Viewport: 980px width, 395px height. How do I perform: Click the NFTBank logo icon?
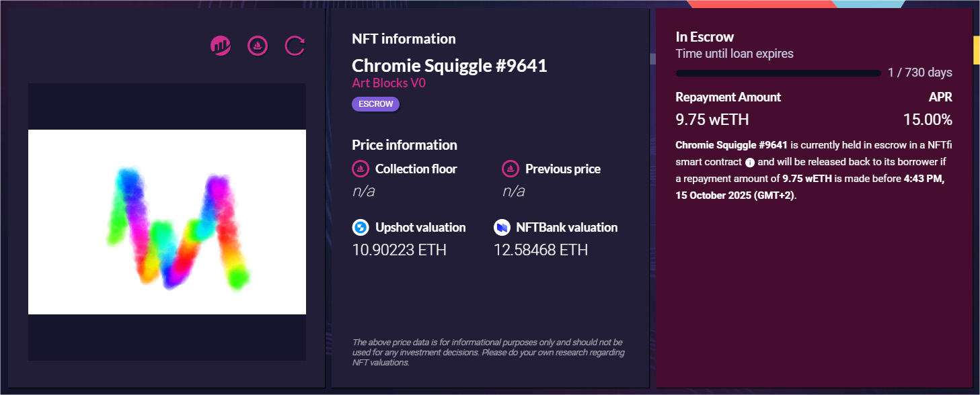pos(502,228)
